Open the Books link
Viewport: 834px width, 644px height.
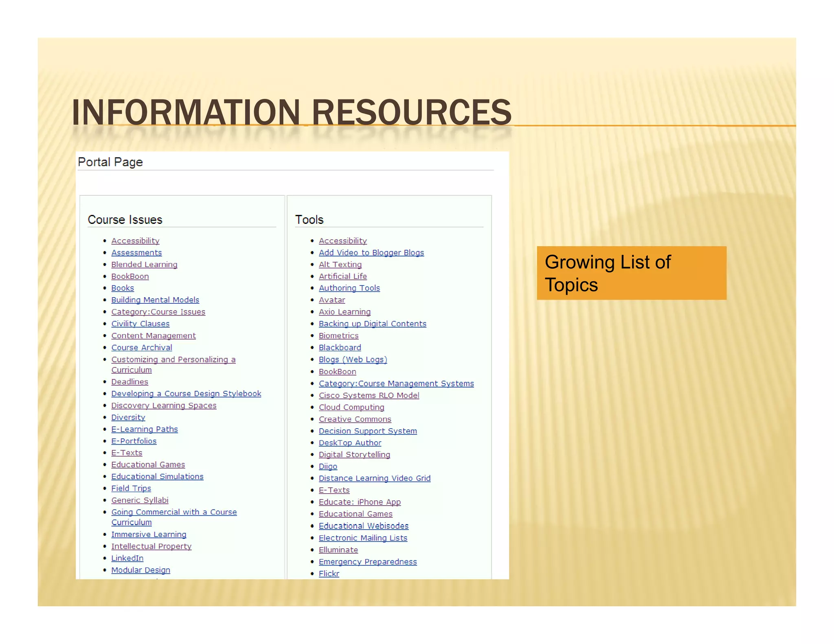click(123, 288)
